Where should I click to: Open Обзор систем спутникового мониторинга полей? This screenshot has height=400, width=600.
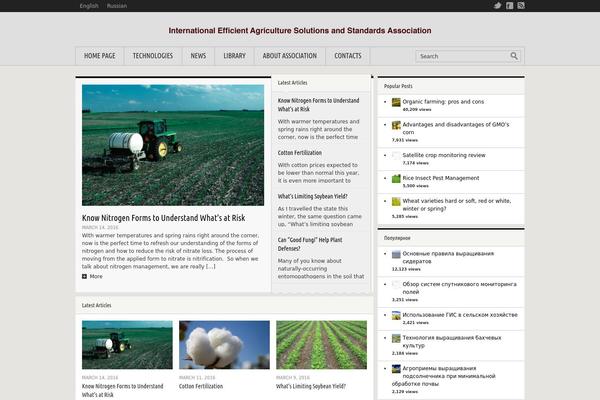[460, 288]
